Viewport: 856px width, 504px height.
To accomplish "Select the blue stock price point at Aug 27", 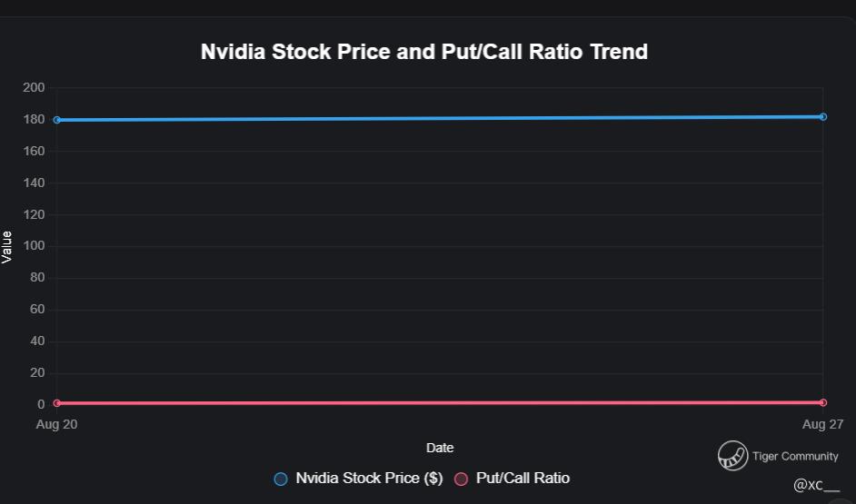I will pos(822,117).
